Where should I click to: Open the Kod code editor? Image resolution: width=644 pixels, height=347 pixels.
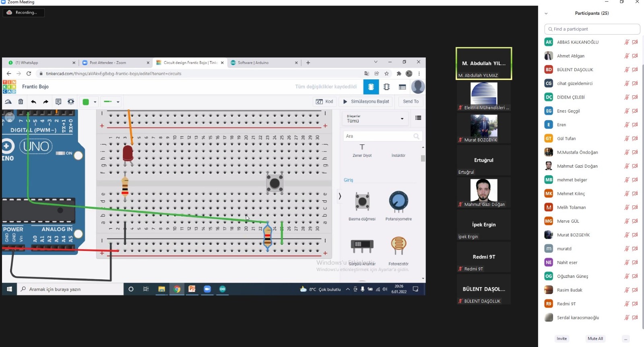[x=324, y=102]
